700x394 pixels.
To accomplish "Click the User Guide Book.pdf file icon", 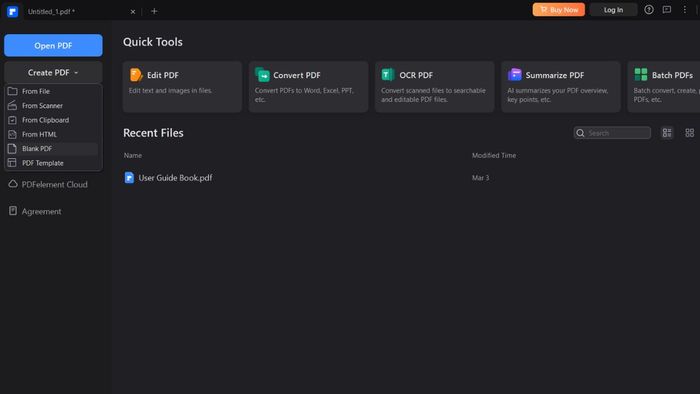I will [129, 178].
